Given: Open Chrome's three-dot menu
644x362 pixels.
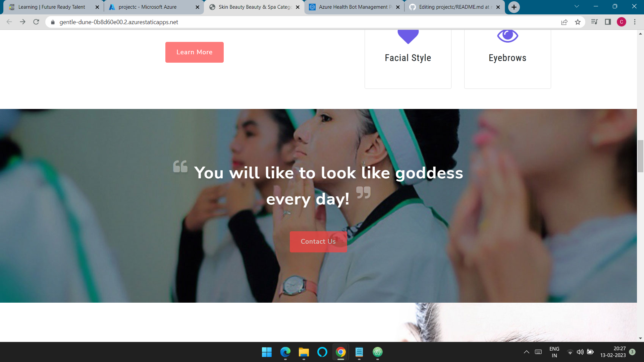Looking at the screenshot, I should (635, 22).
